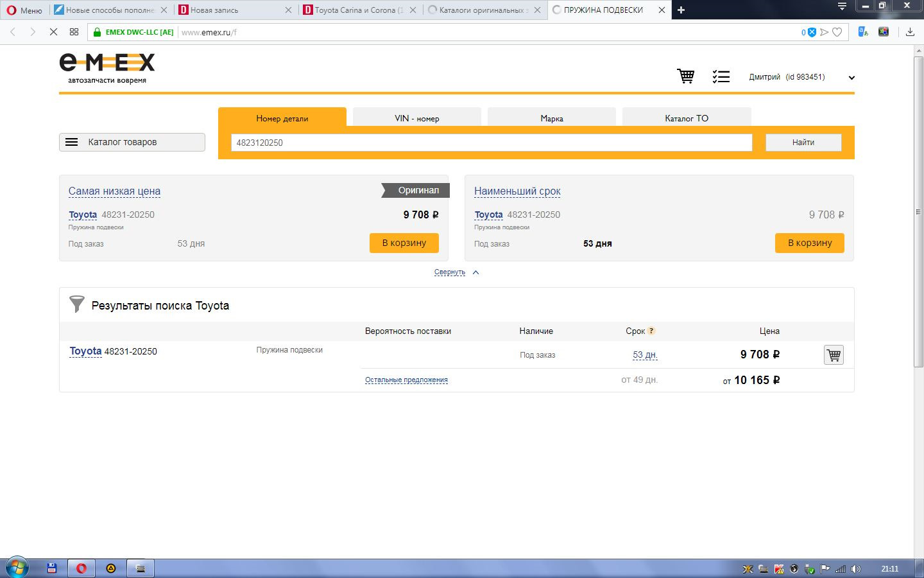The height and width of the screenshot is (578, 924).
Task: Close the 'Новые способы пополне' tab
Action: click(164, 10)
